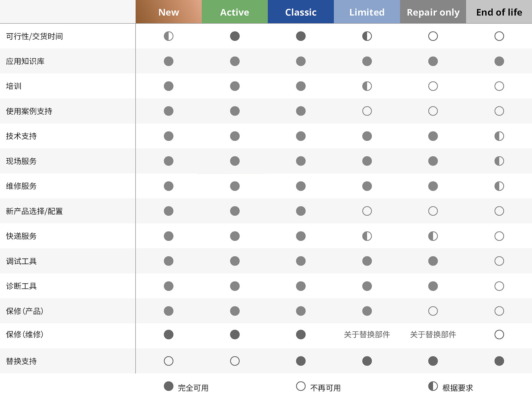
Task: Click empty circle for Limited 使用案例支持
Action: pos(367,111)
